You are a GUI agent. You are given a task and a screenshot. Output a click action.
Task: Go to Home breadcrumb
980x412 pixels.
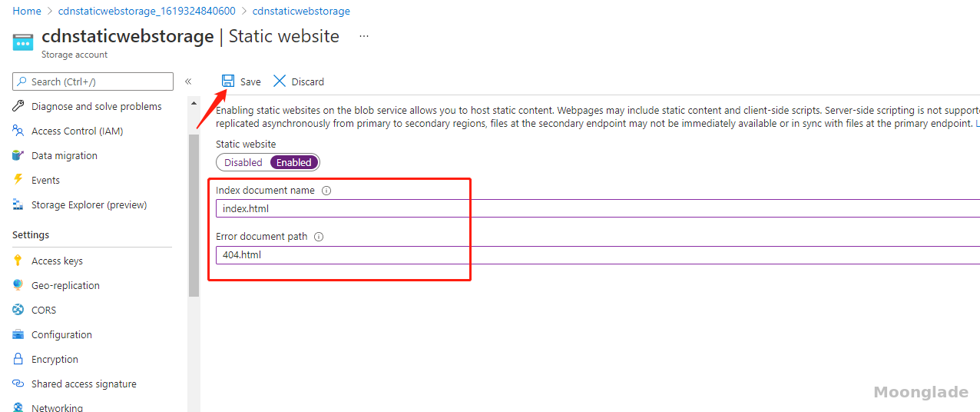point(27,11)
